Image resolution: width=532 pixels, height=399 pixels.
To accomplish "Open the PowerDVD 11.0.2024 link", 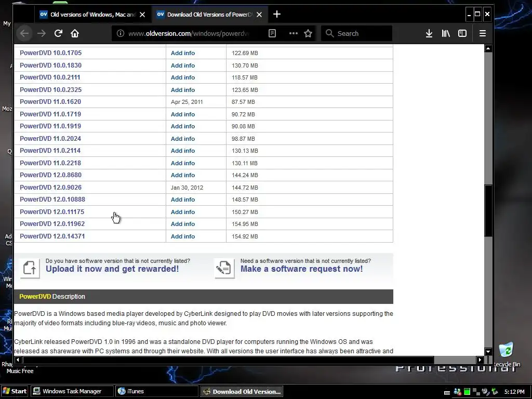I will pos(50,138).
